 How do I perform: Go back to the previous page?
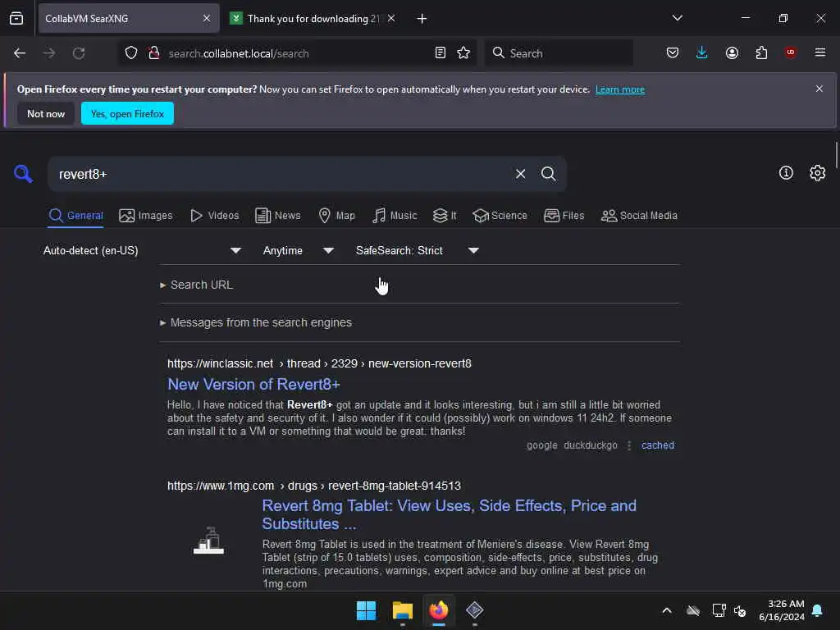click(20, 53)
